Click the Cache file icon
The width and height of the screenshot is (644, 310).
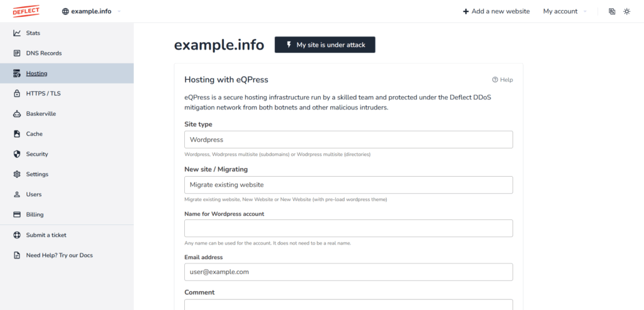17,134
